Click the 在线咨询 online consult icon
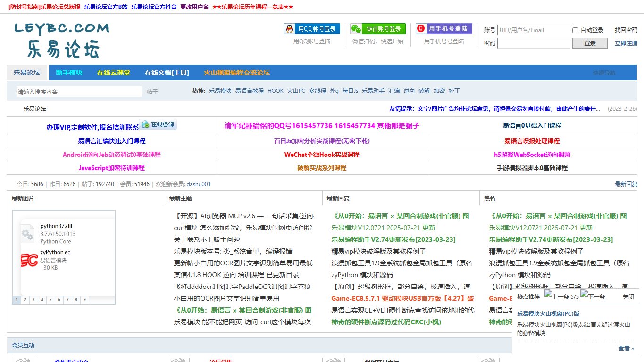Image resolution: width=644 pixels, height=362 pixels. point(158,124)
